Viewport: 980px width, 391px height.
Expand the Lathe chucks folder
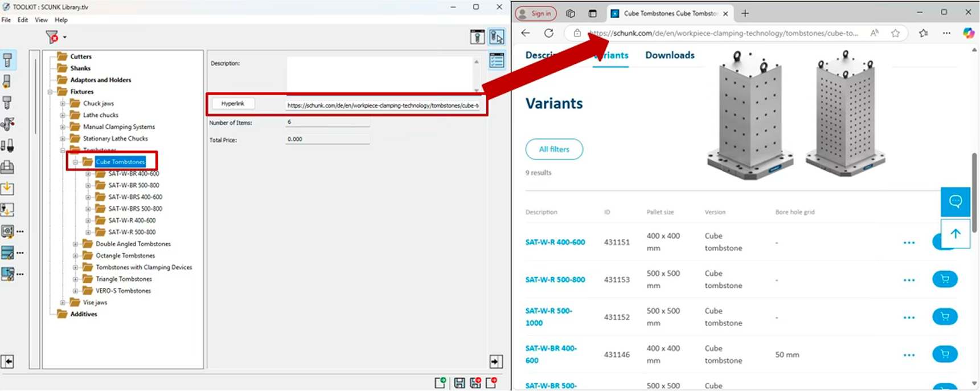pos(63,115)
